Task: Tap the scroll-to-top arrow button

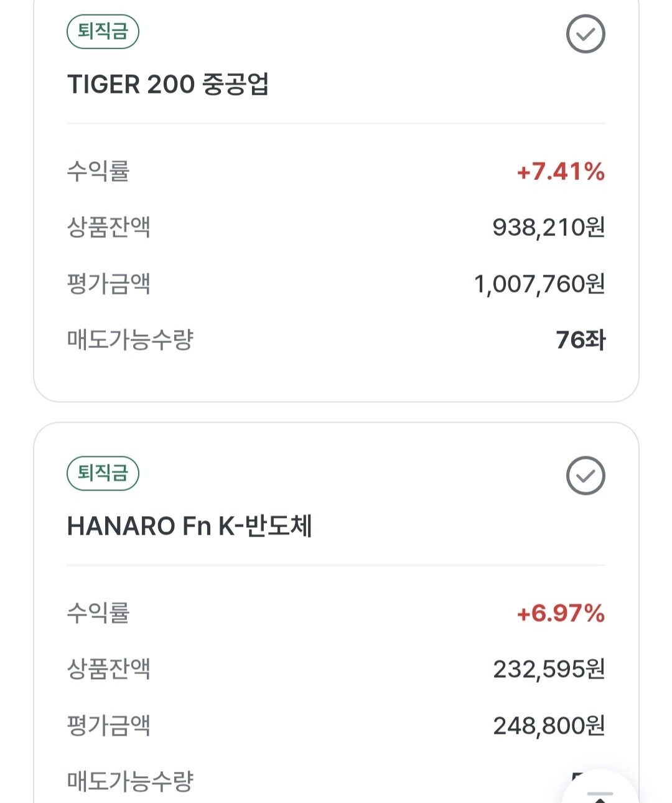Action: click(600, 788)
